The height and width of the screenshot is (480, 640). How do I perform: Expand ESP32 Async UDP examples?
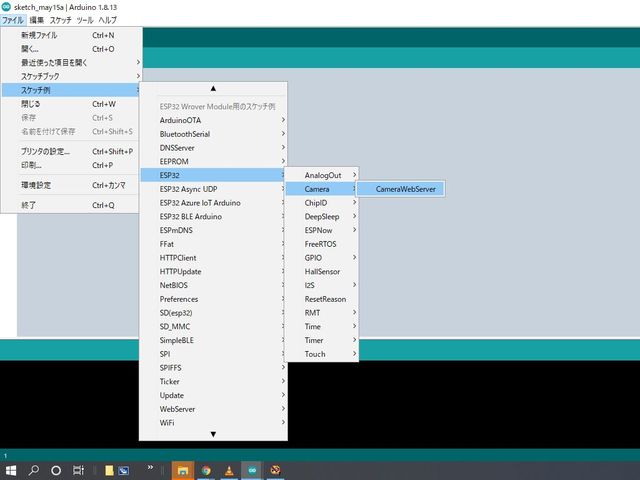pyautogui.click(x=213, y=189)
